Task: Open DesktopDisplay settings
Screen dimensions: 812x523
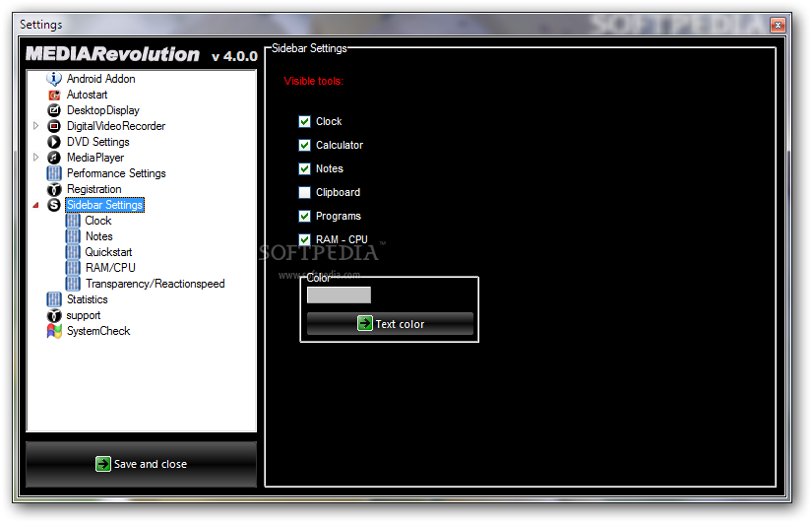Action: coord(103,110)
